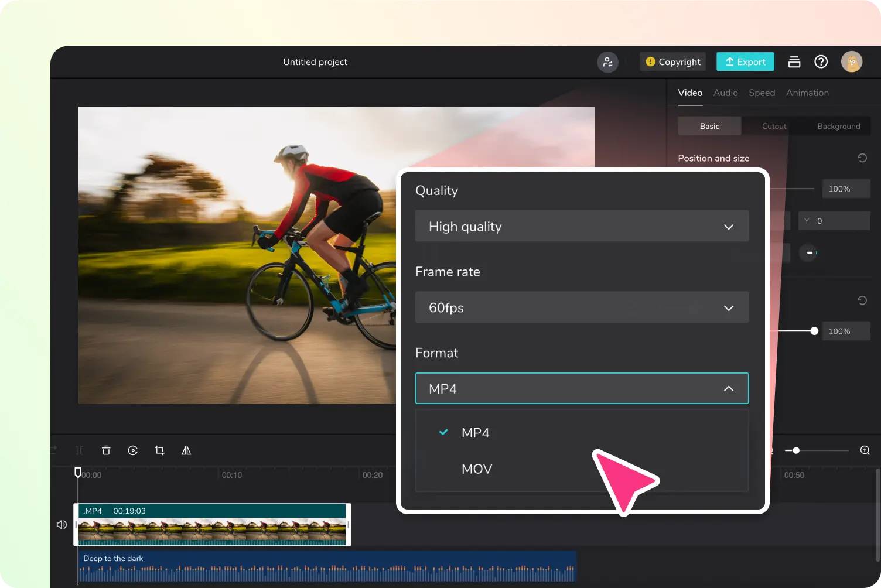Reset Position and size values

click(x=862, y=158)
